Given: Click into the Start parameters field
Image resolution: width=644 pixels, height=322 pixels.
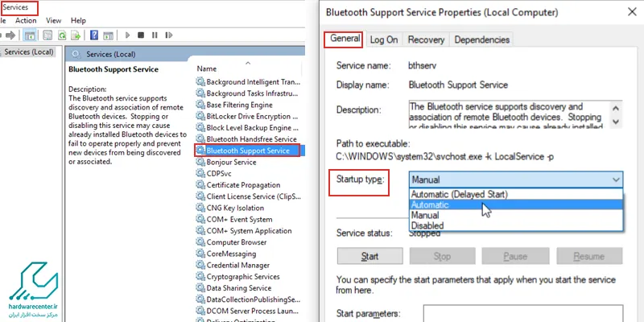Looking at the screenshot, I should pyautogui.click(x=522, y=313).
